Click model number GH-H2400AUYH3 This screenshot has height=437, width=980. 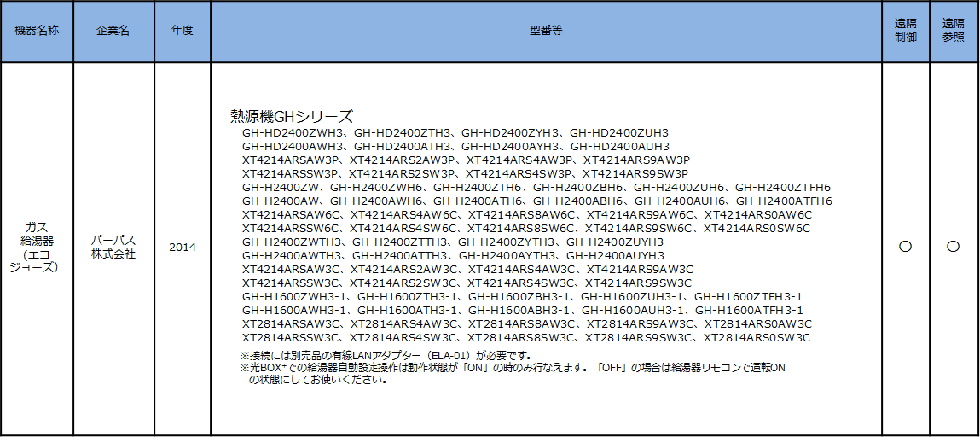(x=615, y=255)
